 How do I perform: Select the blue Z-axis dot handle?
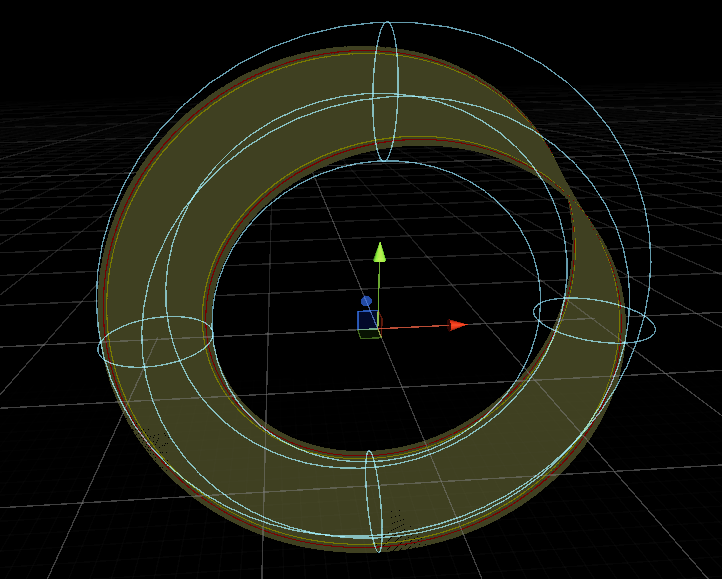(x=367, y=301)
